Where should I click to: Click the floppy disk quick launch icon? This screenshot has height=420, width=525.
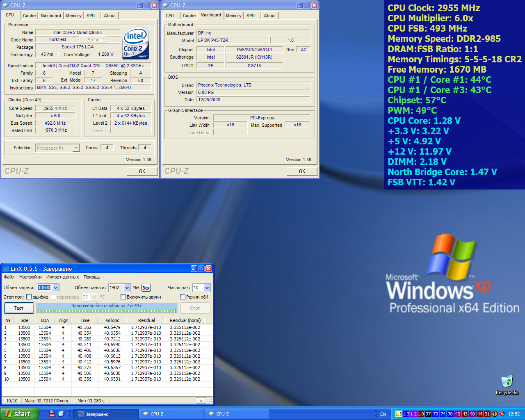pos(52,414)
